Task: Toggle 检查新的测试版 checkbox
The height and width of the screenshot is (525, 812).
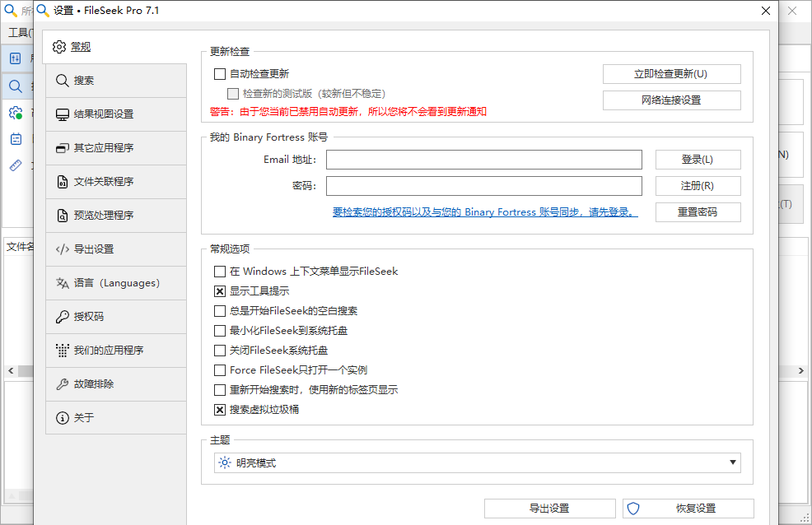Action: (233, 94)
